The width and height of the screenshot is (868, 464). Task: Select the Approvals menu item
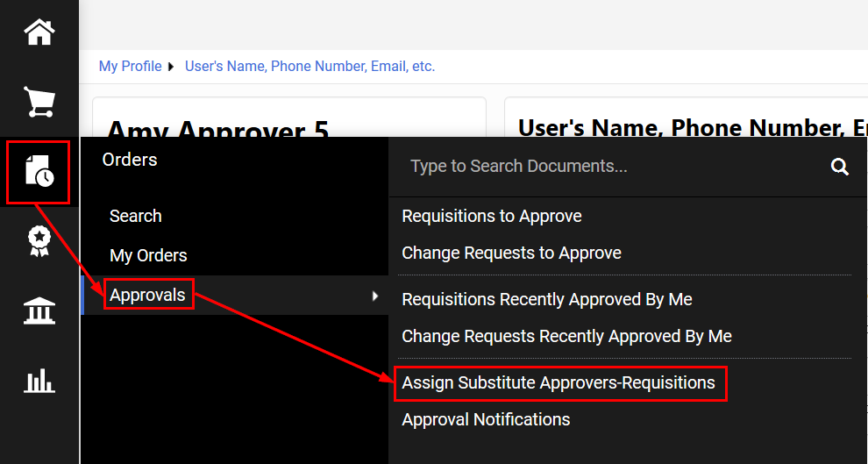[x=147, y=295]
